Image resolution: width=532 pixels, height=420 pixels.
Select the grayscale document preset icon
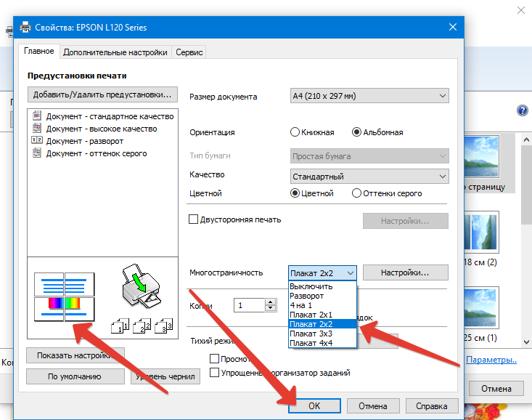tap(36, 153)
